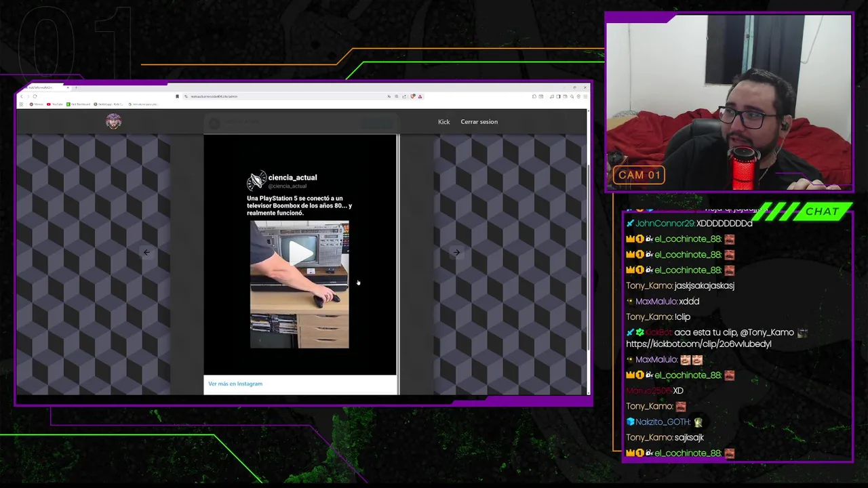Screen dimensions: 868x488
Task: Share this page from address bar
Action: [x=404, y=96]
